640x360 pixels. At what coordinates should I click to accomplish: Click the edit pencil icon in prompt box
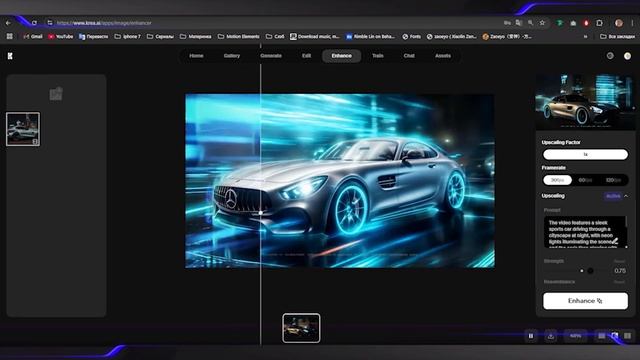tap(615, 241)
